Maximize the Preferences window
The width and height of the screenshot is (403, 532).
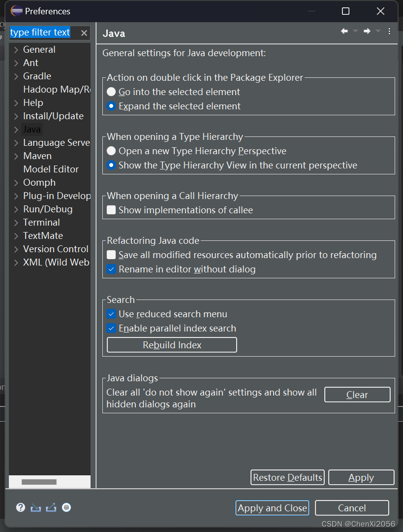346,11
